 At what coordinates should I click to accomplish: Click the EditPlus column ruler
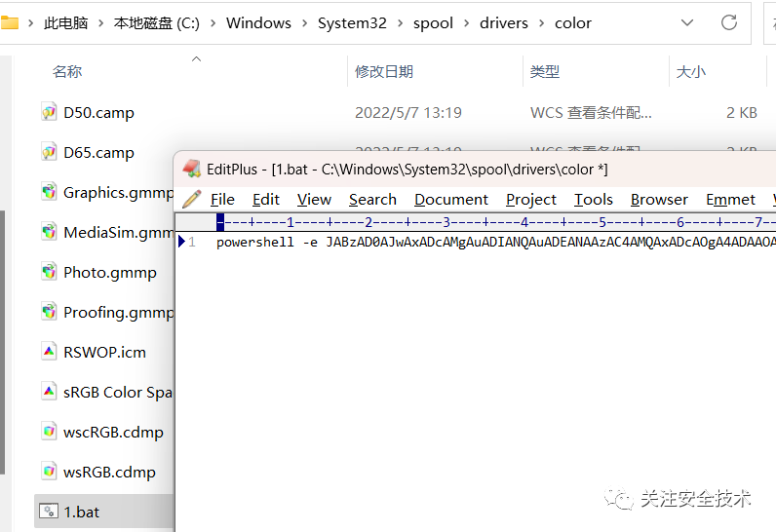(x=496, y=222)
